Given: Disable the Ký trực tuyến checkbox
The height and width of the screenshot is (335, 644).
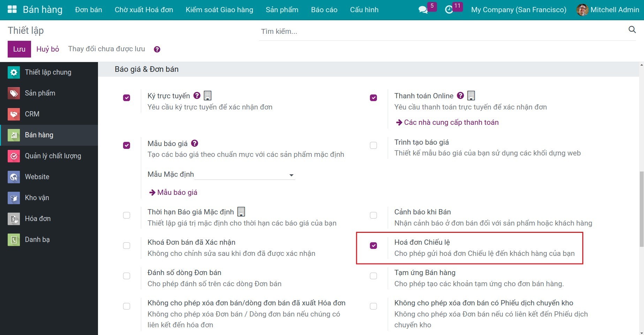Looking at the screenshot, I should 127,98.
